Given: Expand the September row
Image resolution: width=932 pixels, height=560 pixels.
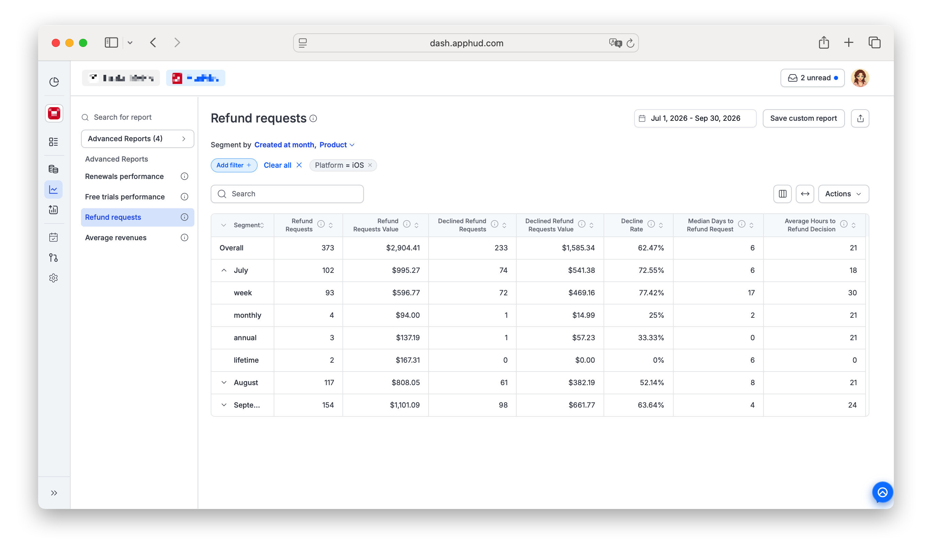Looking at the screenshot, I should point(224,405).
